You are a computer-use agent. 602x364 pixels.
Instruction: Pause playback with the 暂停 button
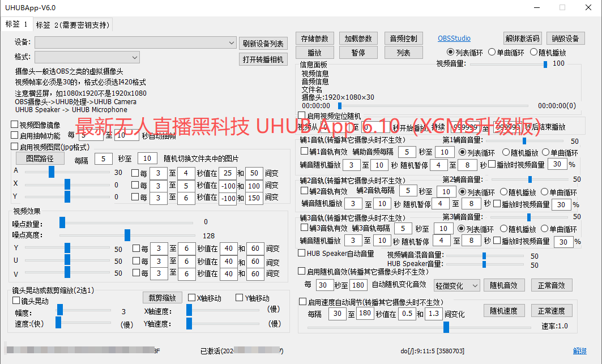tap(358, 52)
